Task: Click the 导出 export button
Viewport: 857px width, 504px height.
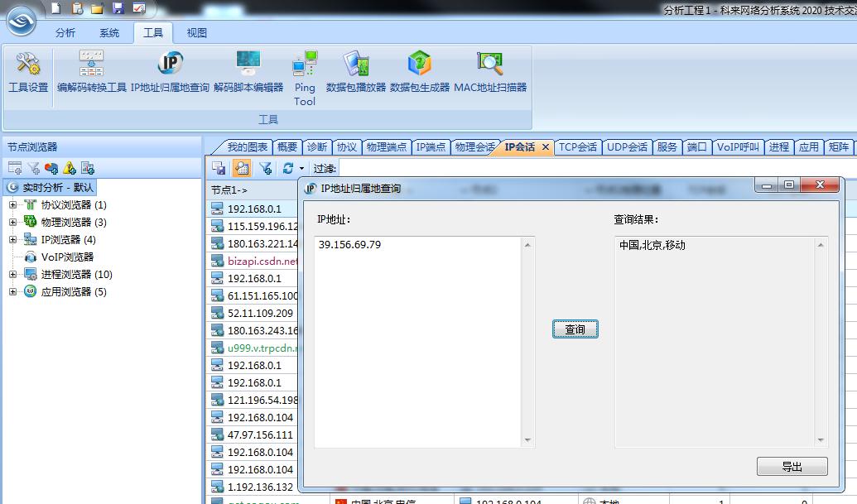Action: pos(791,466)
